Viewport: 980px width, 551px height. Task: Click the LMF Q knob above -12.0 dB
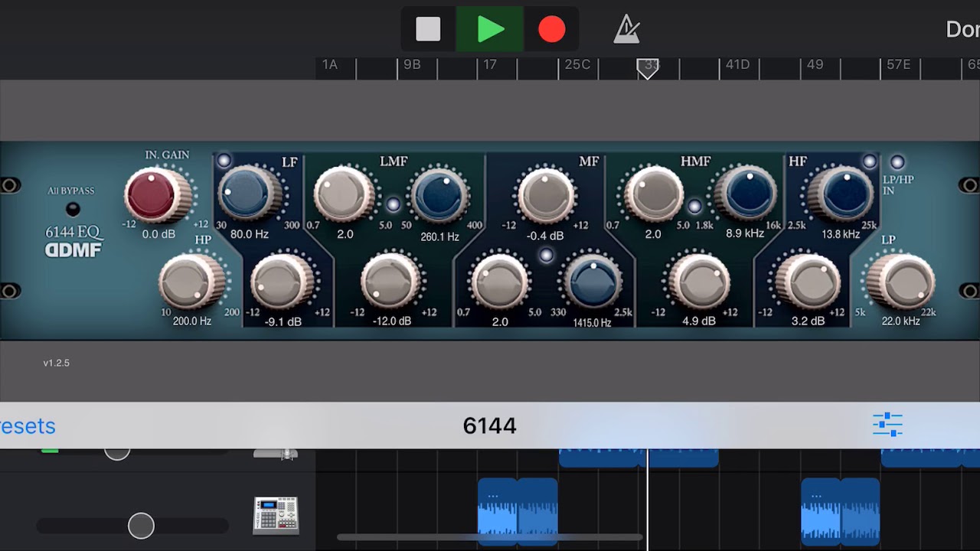tap(345, 194)
